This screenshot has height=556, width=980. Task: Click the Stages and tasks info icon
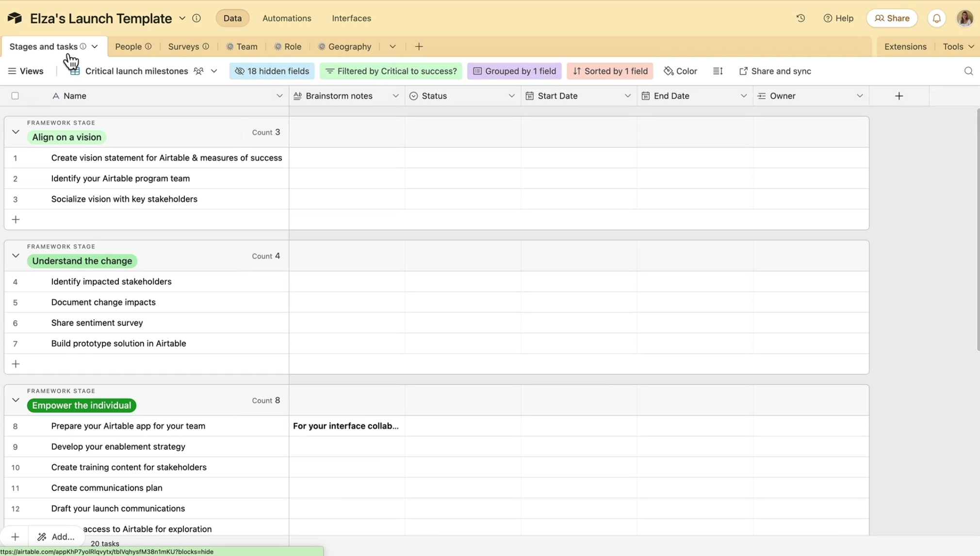pyautogui.click(x=83, y=46)
